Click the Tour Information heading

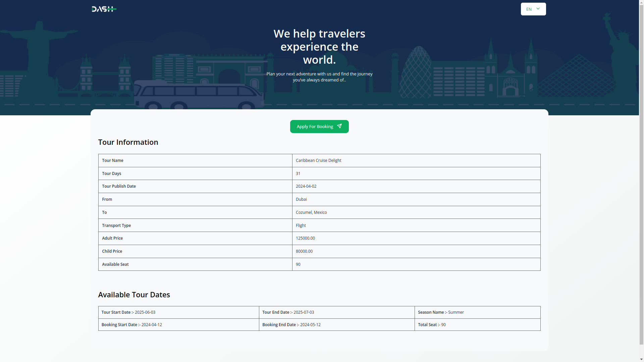[x=128, y=142]
